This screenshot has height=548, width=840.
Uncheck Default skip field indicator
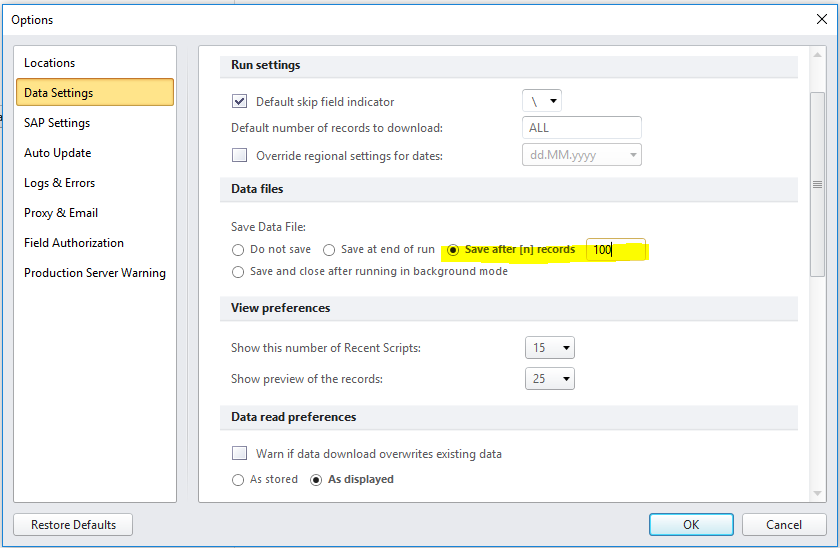pyautogui.click(x=240, y=101)
